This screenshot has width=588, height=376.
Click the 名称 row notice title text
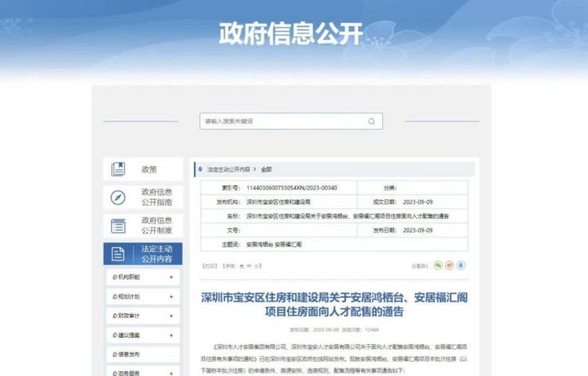coord(347,216)
